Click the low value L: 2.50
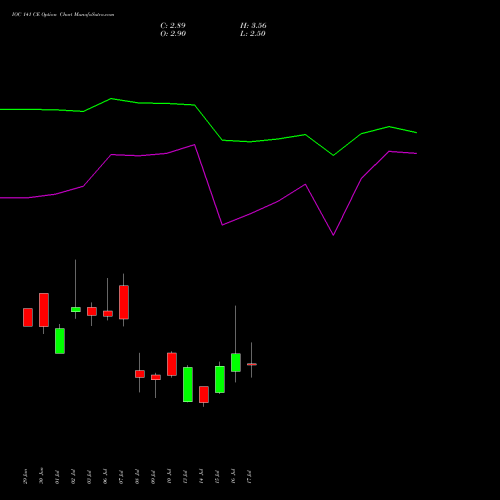Screen dimensions: 500x500 [x=253, y=34]
